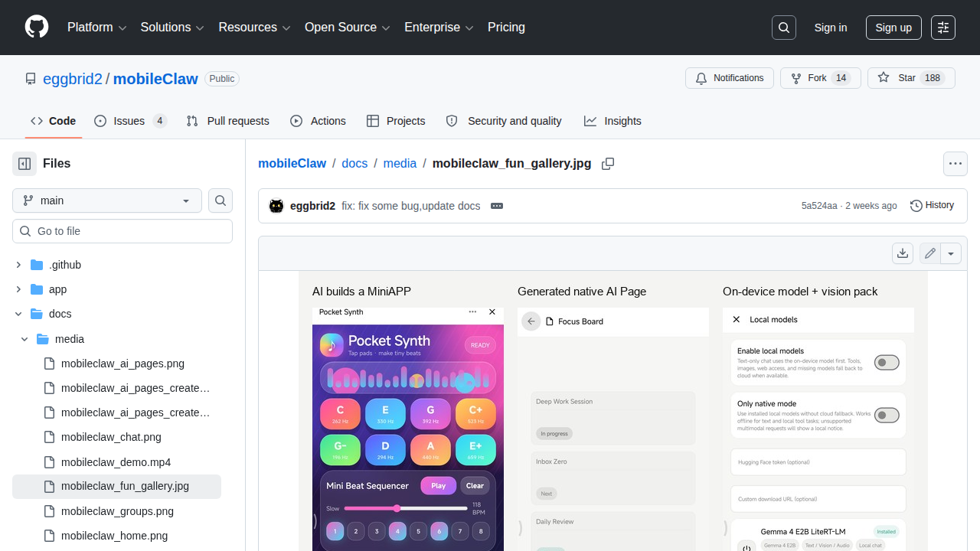Viewport: 980px width, 551px height.
Task: Switch to the Pull requests tab
Action: pos(228,121)
